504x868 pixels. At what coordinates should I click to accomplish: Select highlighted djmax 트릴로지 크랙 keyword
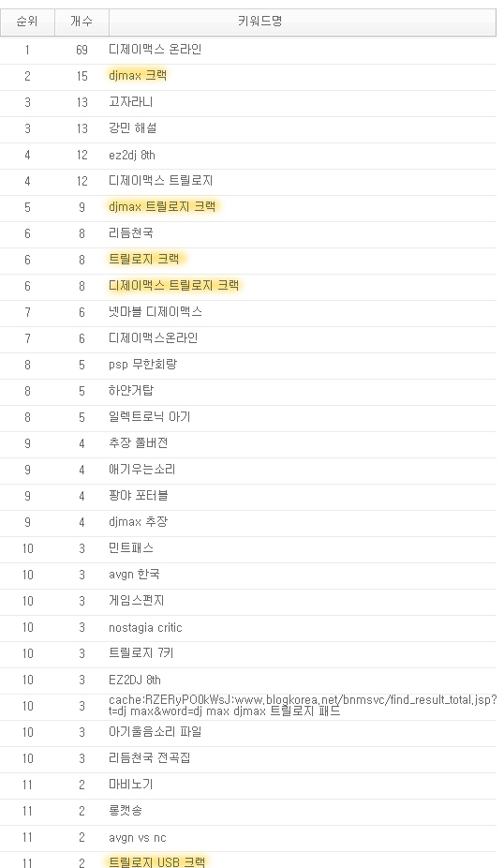point(162,207)
